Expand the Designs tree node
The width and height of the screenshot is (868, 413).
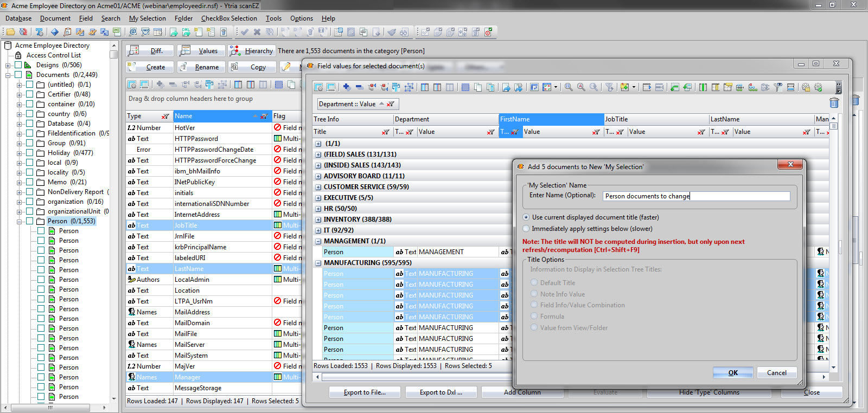pyautogui.click(x=8, y=65)
